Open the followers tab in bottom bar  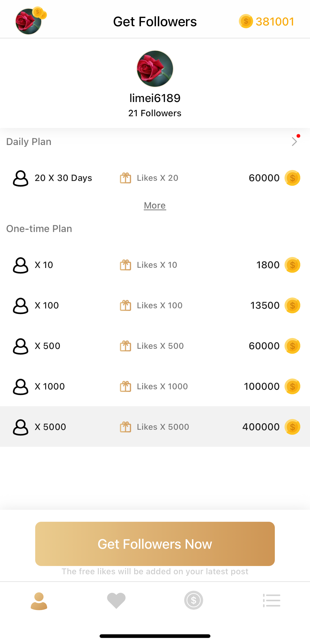(x=39, y=601)
